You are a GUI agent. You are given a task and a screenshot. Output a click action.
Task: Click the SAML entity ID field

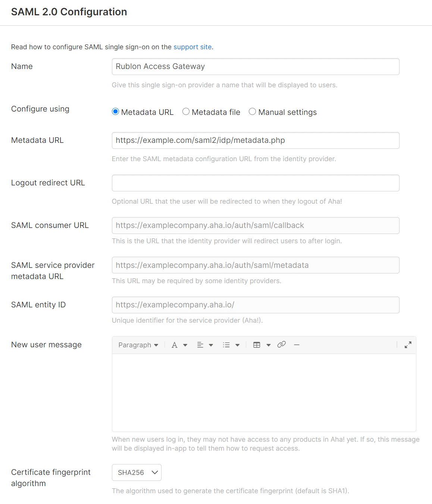point(256,305)
